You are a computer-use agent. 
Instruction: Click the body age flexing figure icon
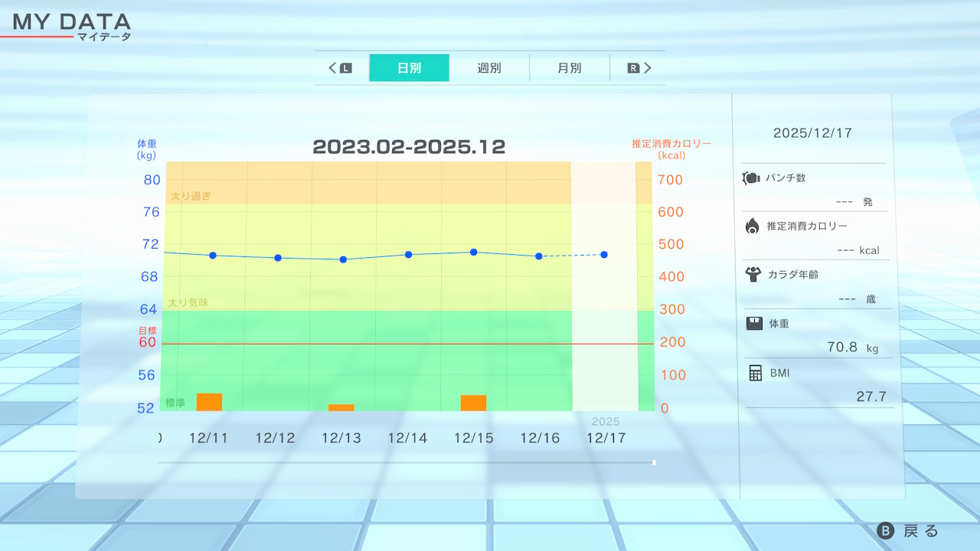(x=753, y=274)
